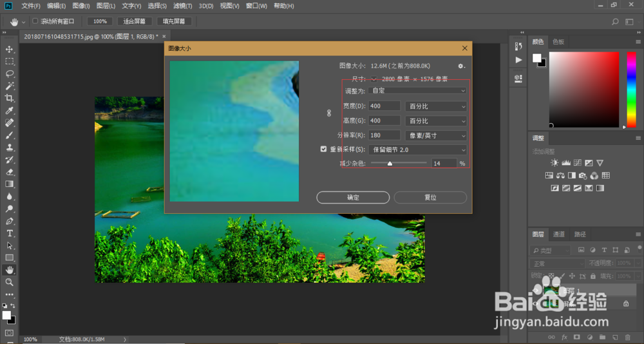Open search icon in options bar
The height and width of the screenshot is (344, 644).
pos(615,22)
